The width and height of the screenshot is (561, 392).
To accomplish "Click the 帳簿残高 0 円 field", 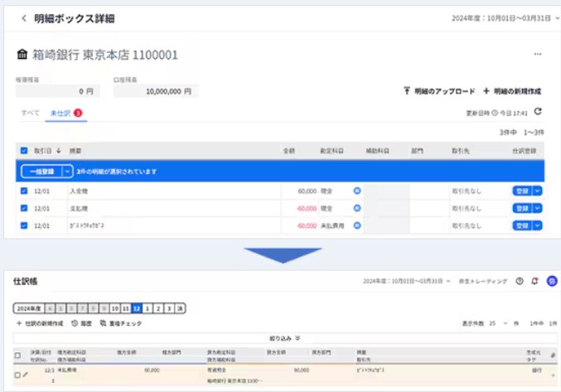I will [58, 91].
